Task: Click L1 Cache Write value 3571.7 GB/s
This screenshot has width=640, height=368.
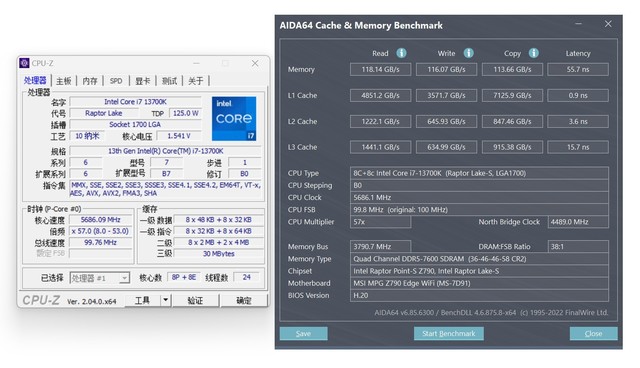Action: 446,95
